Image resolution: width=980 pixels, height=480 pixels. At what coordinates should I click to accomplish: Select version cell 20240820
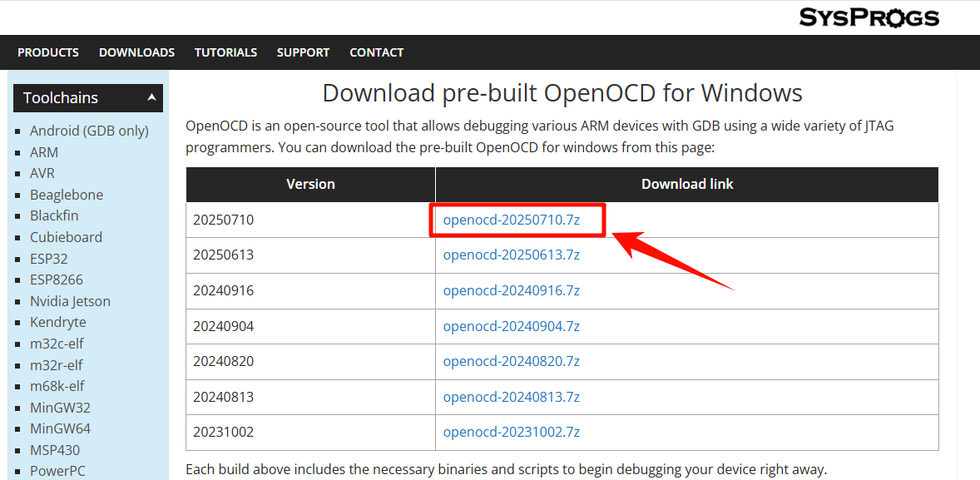coord(310,361)
